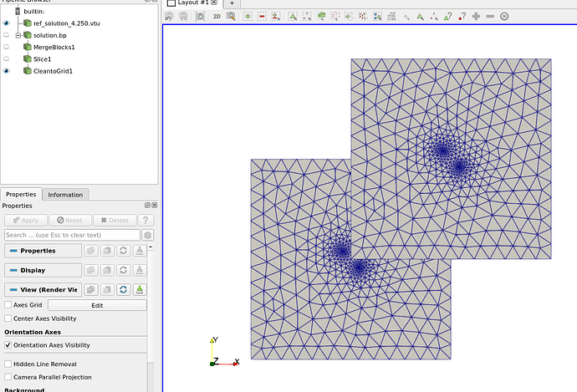The height and width of the screenshot is (392, 577).
Task: Hide ref_solution_4.250.vtu using its eye icon
Action: click(7, 23)
